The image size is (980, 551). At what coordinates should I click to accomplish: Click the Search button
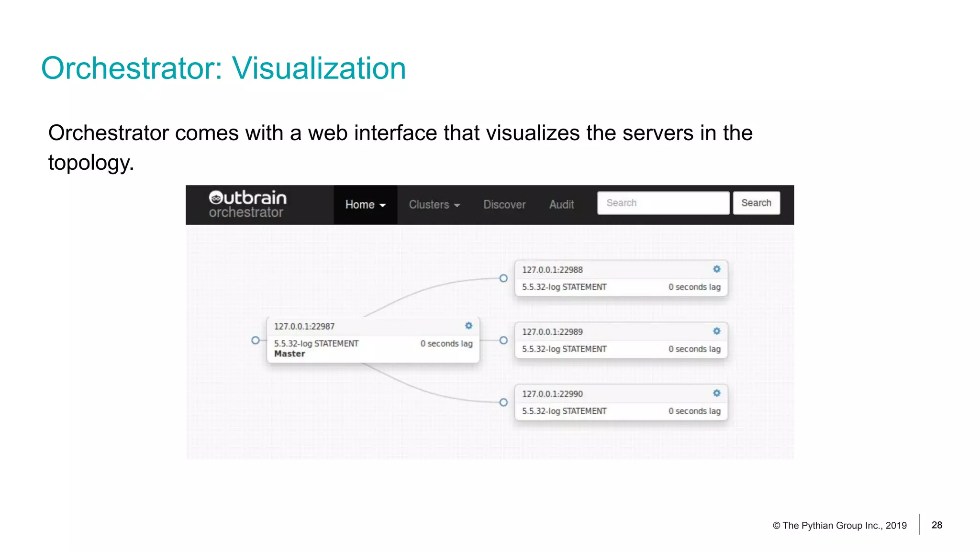756,203
